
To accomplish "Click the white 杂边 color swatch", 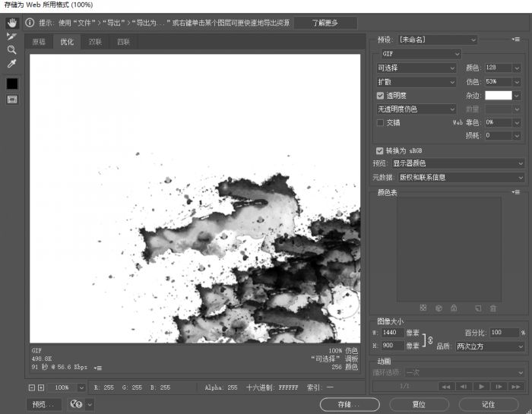I will 498,96.
